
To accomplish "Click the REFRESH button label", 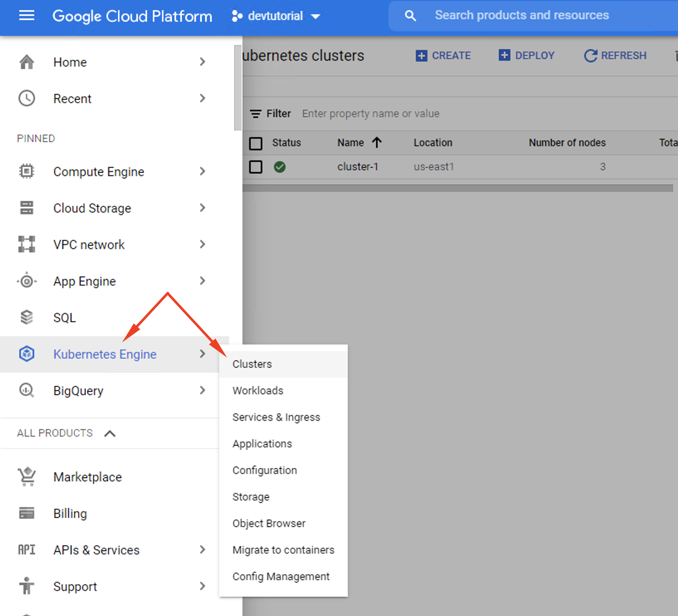I will pyautogui.click(x=624, y=56).
